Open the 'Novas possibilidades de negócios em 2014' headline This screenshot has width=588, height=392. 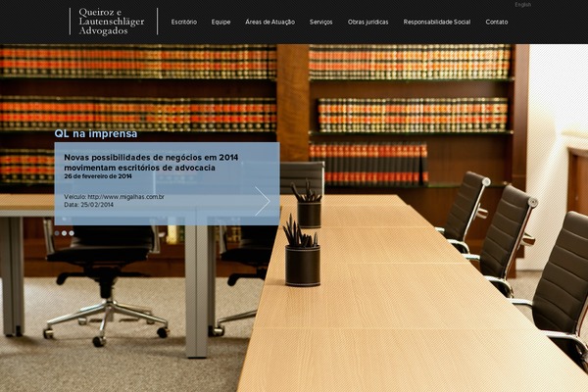point(151,162)
